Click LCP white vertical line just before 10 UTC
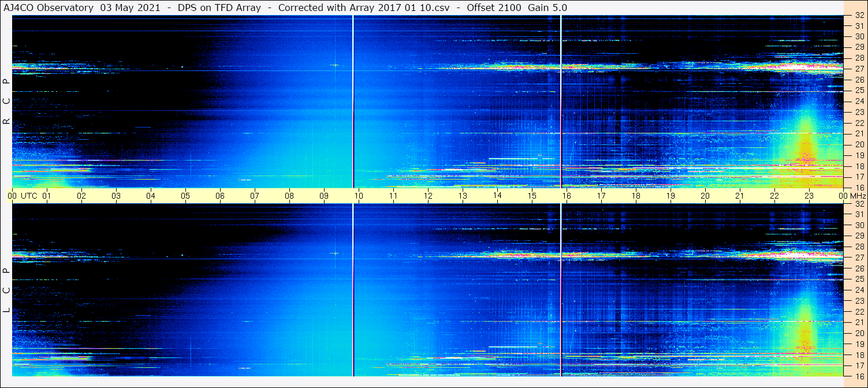This screenshot has height=388, width=868. coord(353,290)
